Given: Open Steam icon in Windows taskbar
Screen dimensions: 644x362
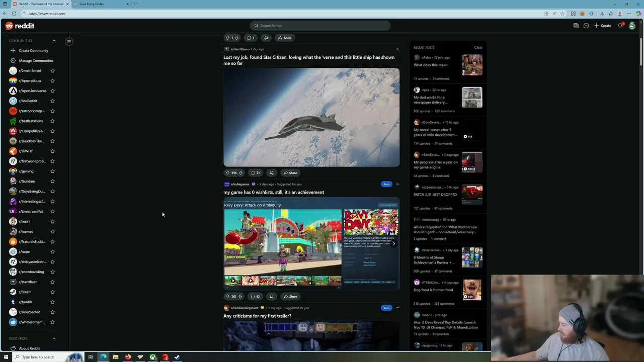Looking at the screenshot, I should click(x=177, y=357).
